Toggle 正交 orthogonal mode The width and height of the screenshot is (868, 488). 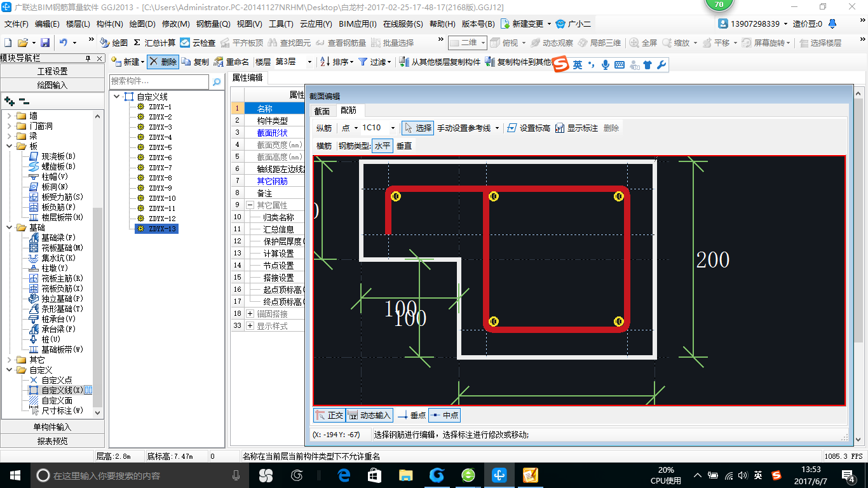(x=329, y=415)
